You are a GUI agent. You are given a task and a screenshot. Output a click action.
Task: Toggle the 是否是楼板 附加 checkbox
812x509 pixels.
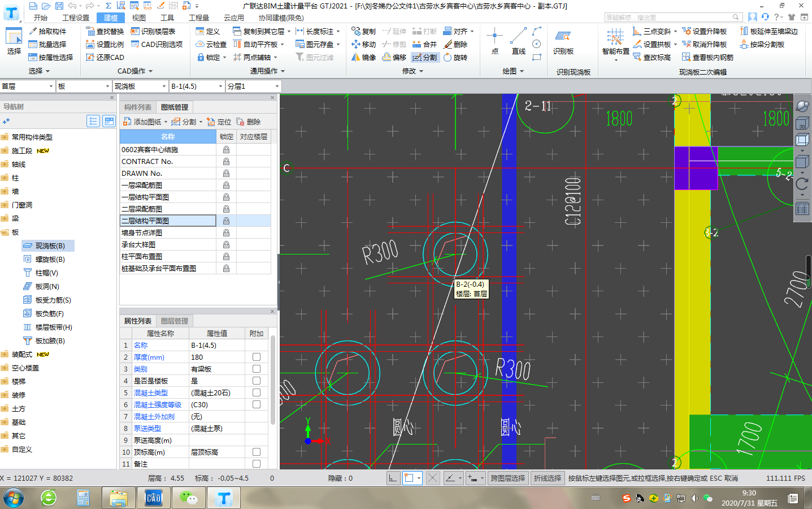(257, 381)
